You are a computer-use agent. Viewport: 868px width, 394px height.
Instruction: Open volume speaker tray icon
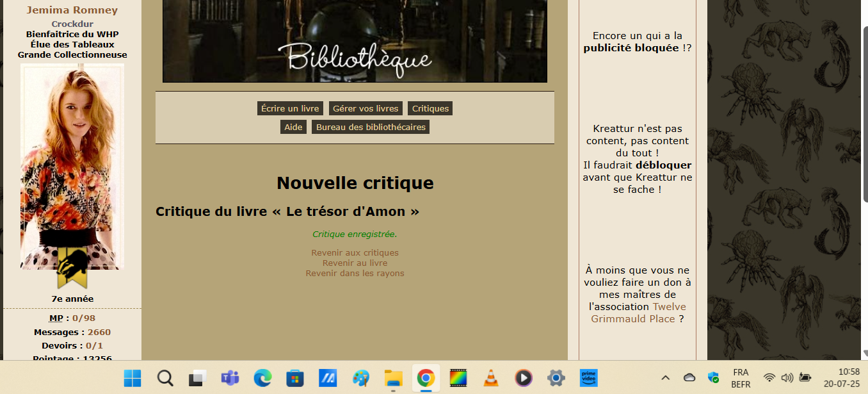click(x=787, y=378)
